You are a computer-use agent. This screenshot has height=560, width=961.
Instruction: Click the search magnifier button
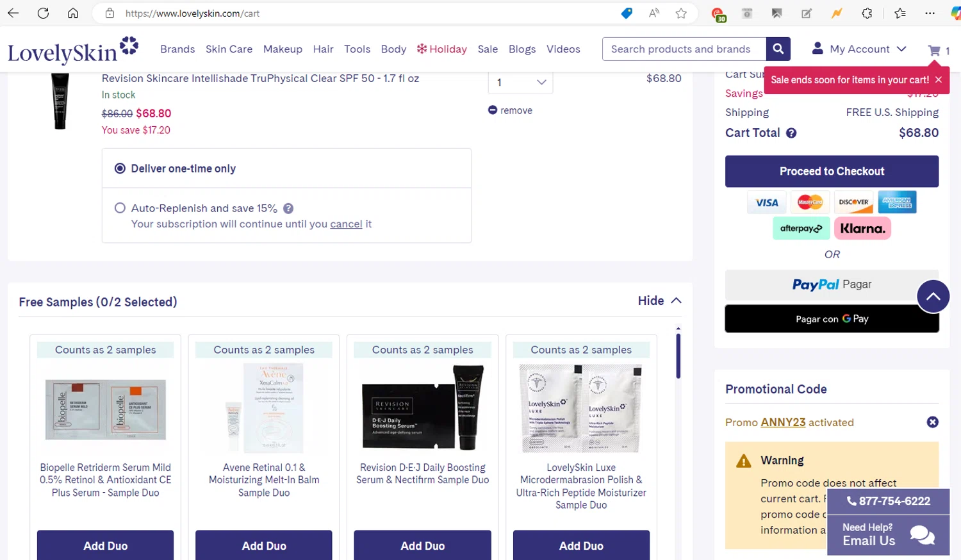click(778, 49)
